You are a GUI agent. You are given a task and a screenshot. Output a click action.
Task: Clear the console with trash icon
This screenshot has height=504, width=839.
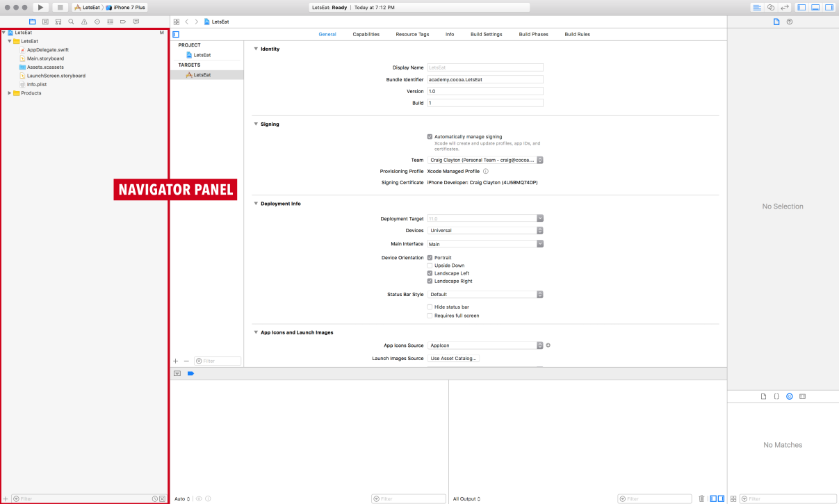(x=701, y=498)
